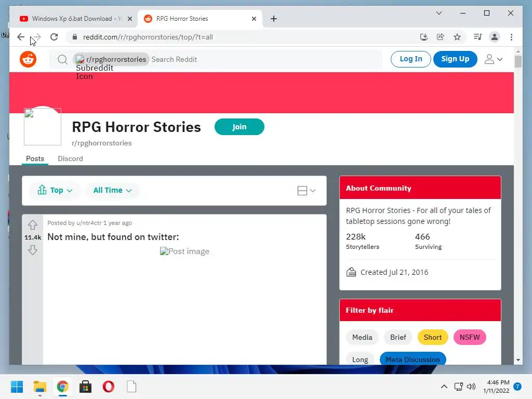532x399 pixels.
Task: Click the '228k' Storytellers count
Action: pyautogui.click(x=355, y=236)
